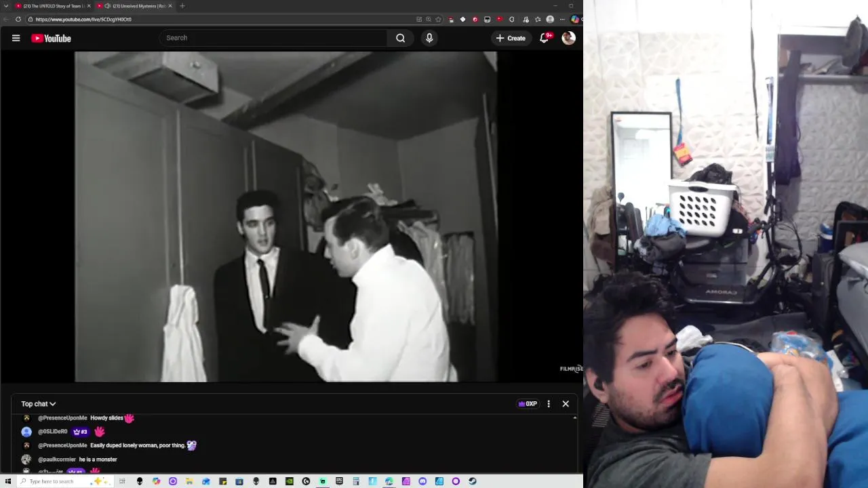Focus the YouTube search box
The image size is (868, 488).
[273, 38]
